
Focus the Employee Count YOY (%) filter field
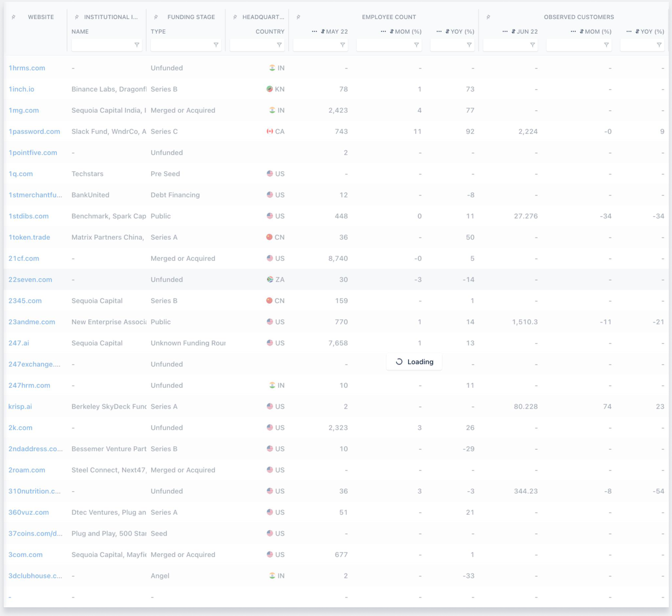[452, 45]
